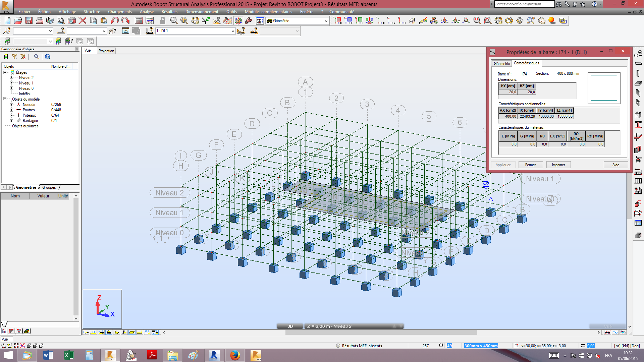
Task: Click the Print icon in toolbar
Action: [40, 21]
